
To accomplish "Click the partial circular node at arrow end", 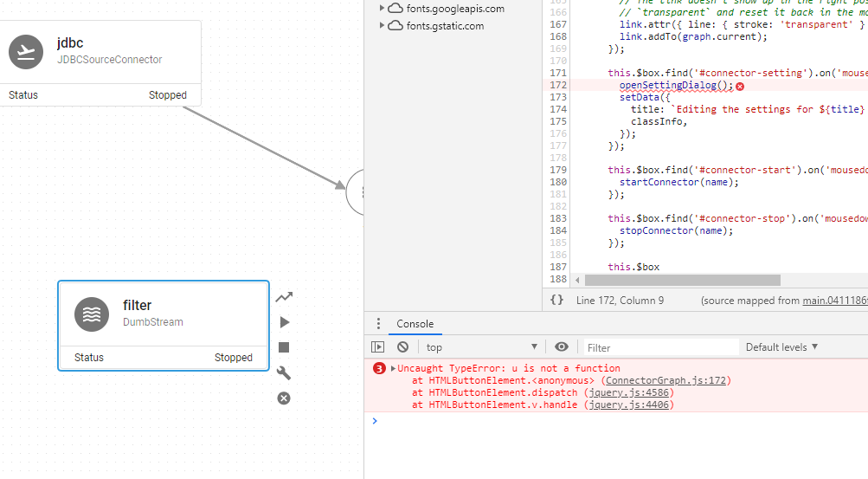I will coord(355,192).
